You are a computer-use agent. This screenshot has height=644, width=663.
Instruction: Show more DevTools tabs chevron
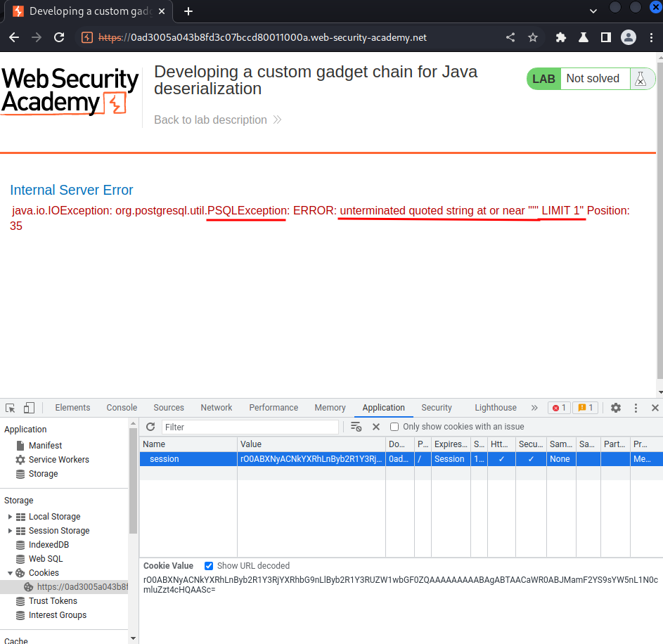click(x=534, y=408)
